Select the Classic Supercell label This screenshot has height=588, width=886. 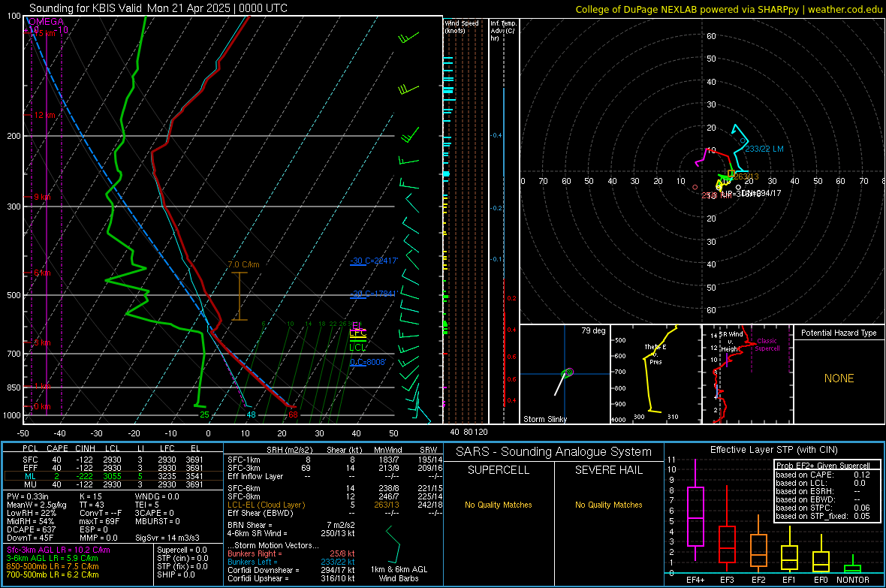[x=767, y=345]
